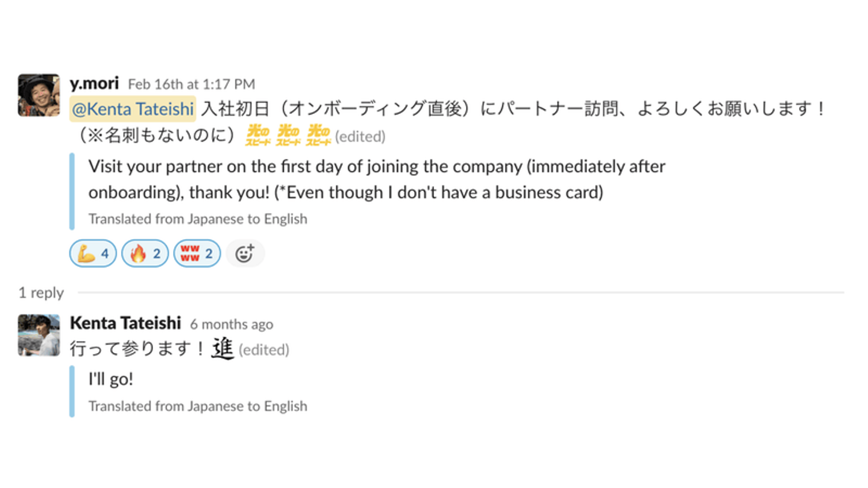Image resolution: width=868 pixels, height=488 pixels.
Task: Click the (edited) label on Kenta's reply
Action: pos(264,349)
